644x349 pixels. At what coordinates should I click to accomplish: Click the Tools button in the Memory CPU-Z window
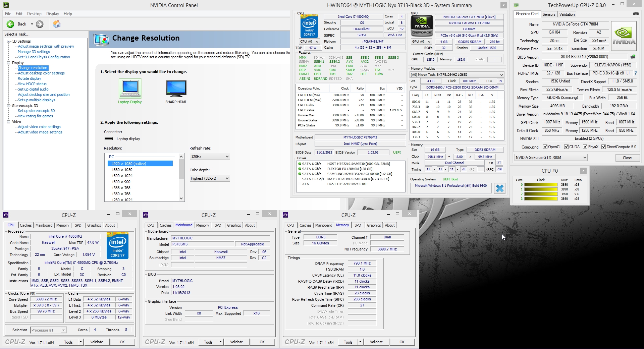[x=348, y=342]
